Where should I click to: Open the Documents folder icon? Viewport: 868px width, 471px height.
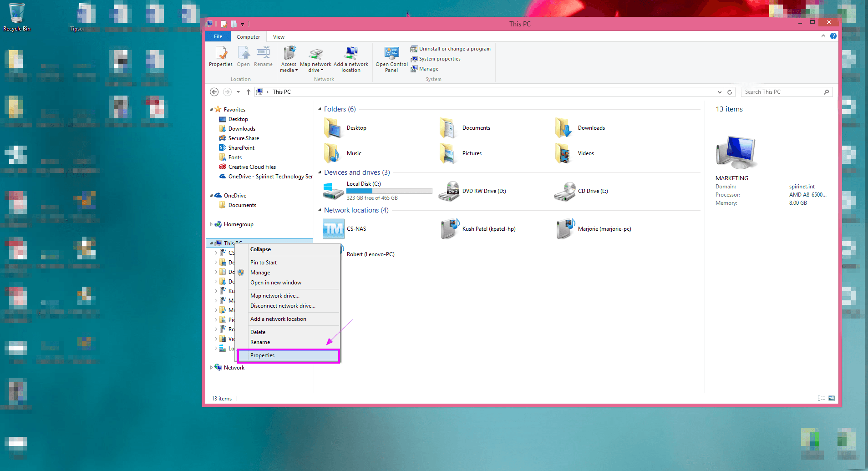pos(448,128)
